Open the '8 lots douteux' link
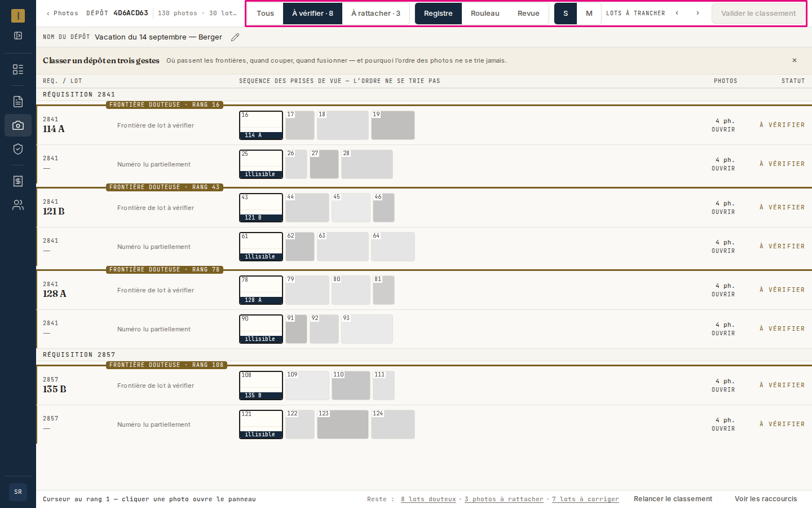This screenshot has width=812, height=508. point(429,500)
